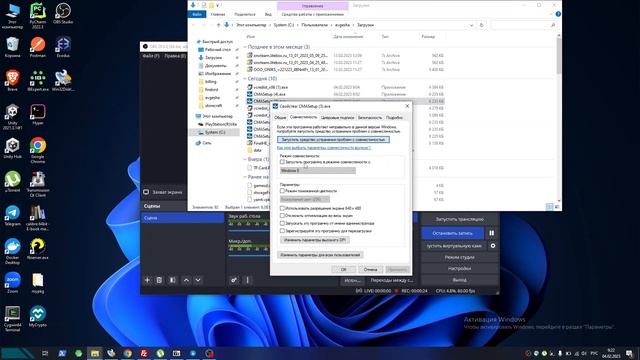Open the Файл menu in OBS
Screen dimensions: 640x360
point(151,56)
